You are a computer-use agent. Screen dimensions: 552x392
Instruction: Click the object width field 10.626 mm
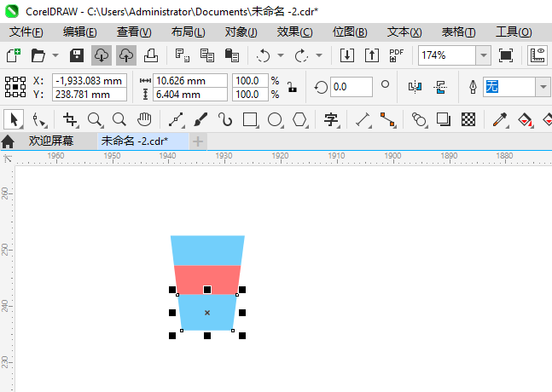pos(190,80)
